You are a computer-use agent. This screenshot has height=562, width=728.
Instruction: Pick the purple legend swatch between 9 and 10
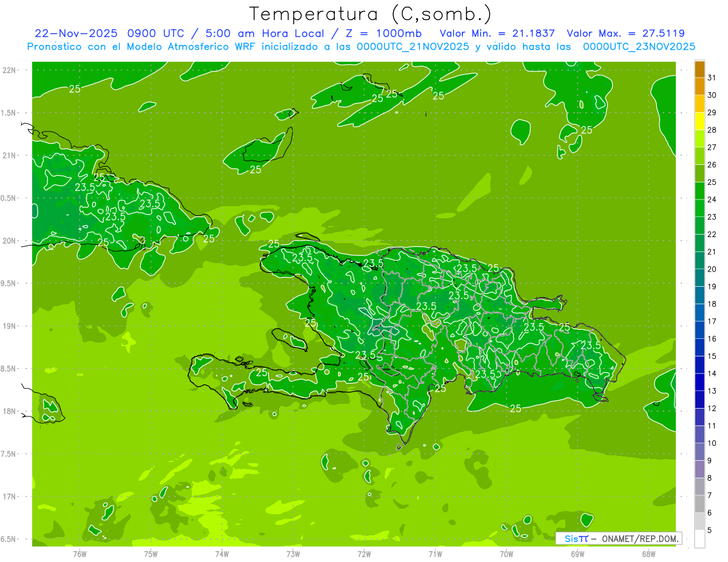(699, 452)
